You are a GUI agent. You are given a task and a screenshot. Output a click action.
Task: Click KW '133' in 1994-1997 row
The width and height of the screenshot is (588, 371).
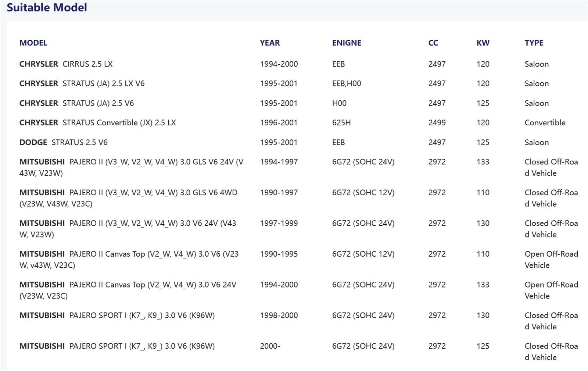pyautogui.click(x=483, y=162)
